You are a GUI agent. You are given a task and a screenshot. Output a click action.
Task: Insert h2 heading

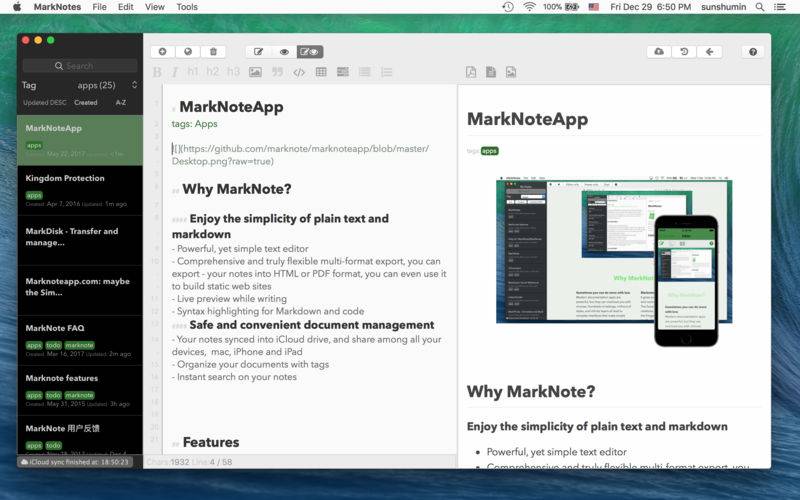coord(213,71)
